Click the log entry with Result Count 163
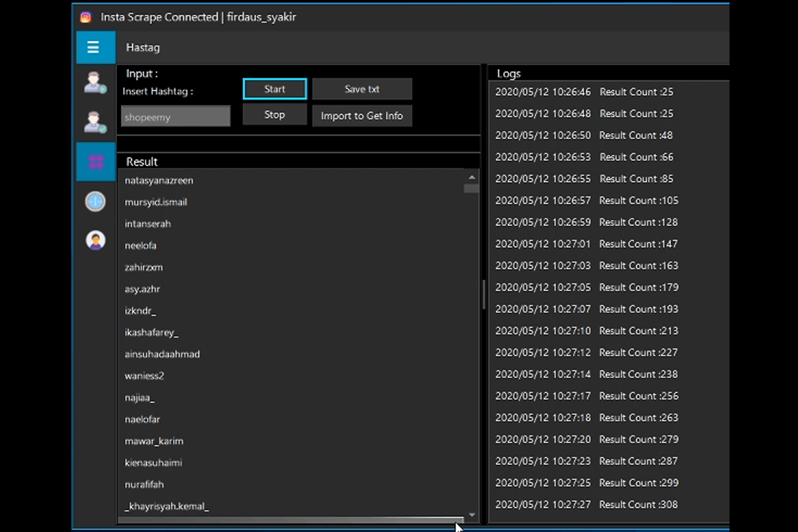This screenshot has width=798, height=532. click(x=587, y=266)
